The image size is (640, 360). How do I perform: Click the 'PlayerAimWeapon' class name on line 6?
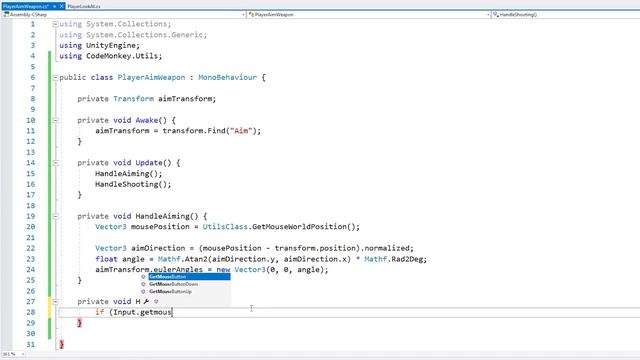[151, 78]
